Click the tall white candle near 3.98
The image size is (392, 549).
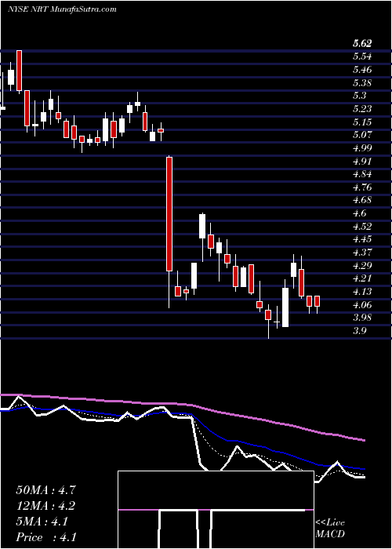click(x=285, y=307)
